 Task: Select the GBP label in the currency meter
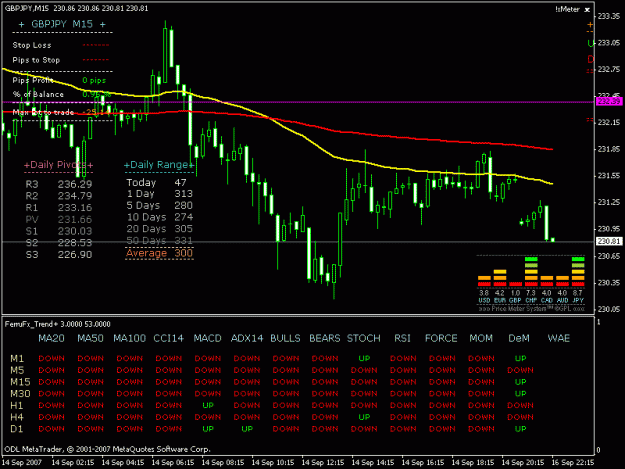tap(515, 300)
